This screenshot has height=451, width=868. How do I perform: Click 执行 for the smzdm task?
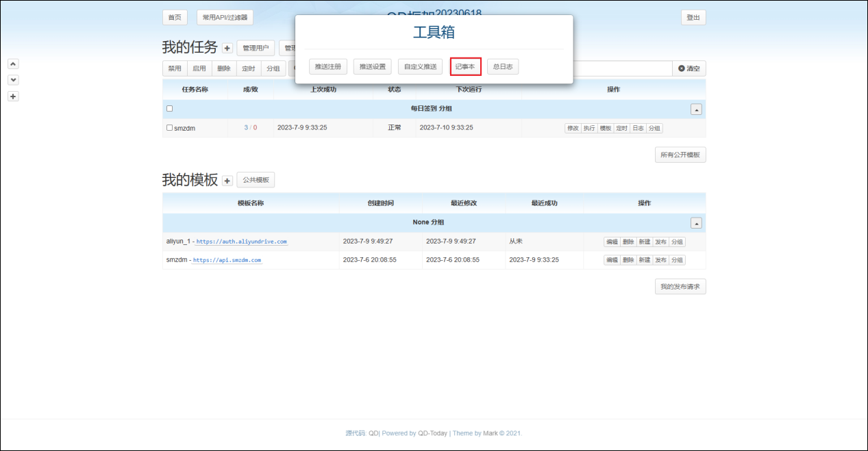[588, 128]
